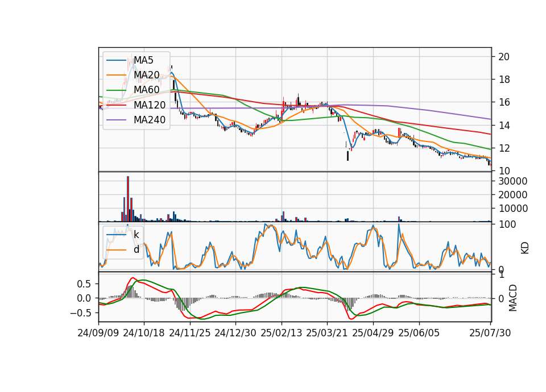The width and height of the screenshot is (546, 392).
Task: Click the 25/03/21 date axis label
Action: coord(327,333)
